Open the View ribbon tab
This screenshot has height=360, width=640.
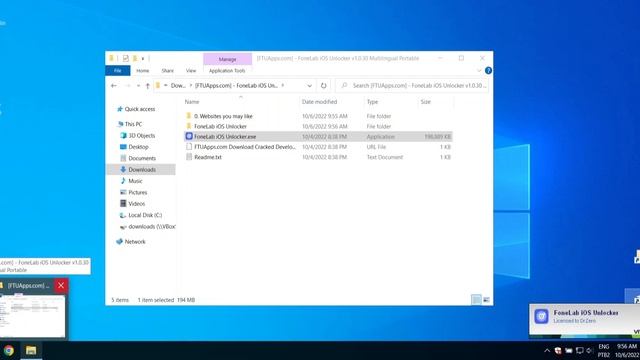pyautogui.click(x=191, y=71)
